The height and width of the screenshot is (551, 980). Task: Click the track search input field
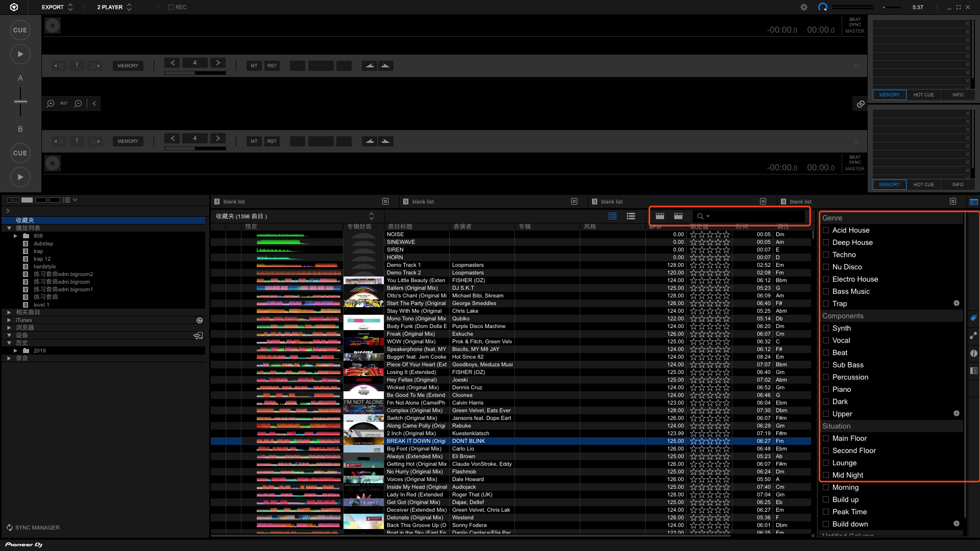coord(755,216)
